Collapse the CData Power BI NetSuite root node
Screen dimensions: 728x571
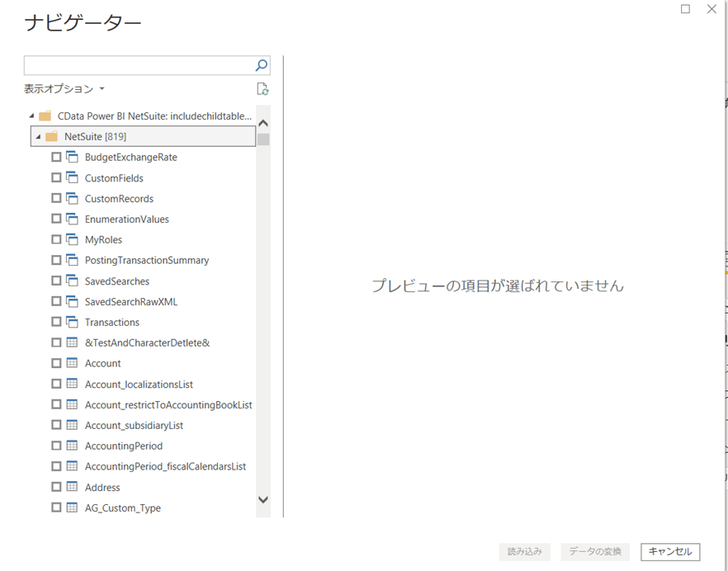tap(31, 116)
